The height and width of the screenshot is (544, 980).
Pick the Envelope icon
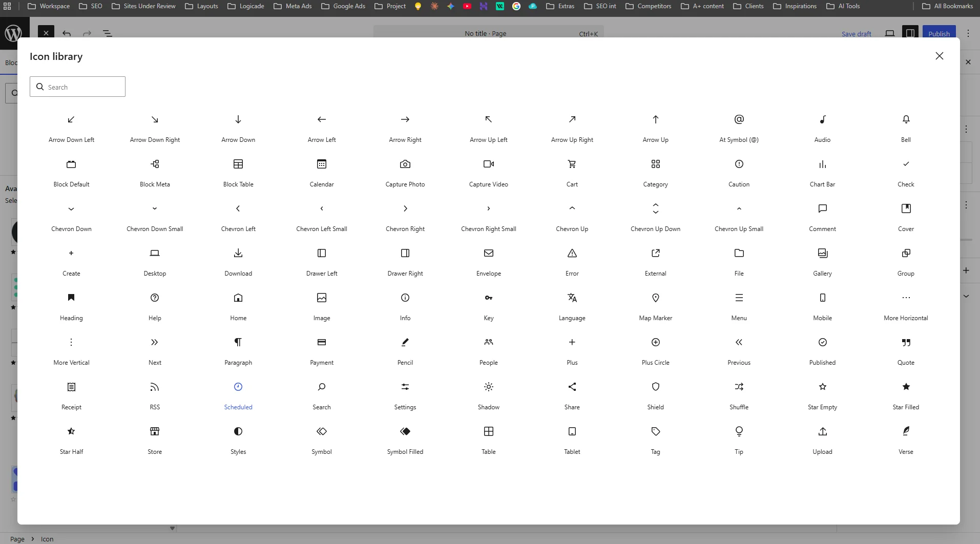pyautogui.click(x=489, y=253)
